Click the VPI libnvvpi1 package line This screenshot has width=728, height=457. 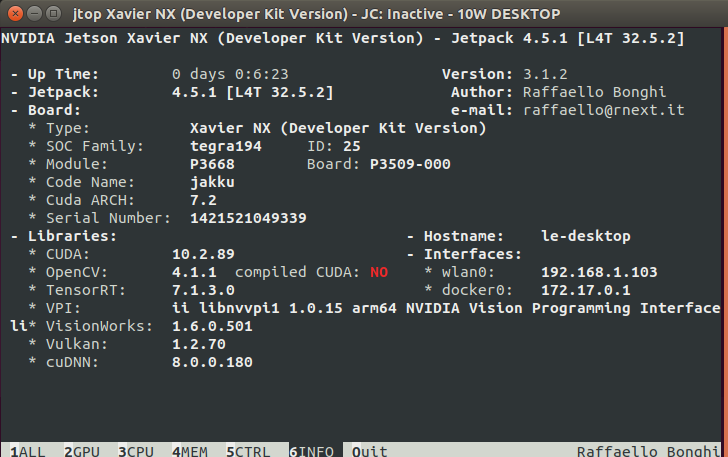[446, 308]
